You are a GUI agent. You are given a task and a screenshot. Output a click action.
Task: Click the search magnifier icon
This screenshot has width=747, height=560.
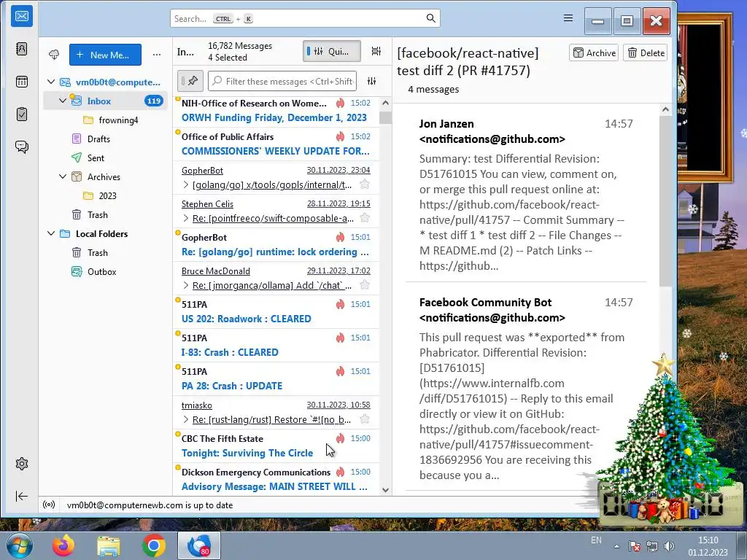(430, 18)
